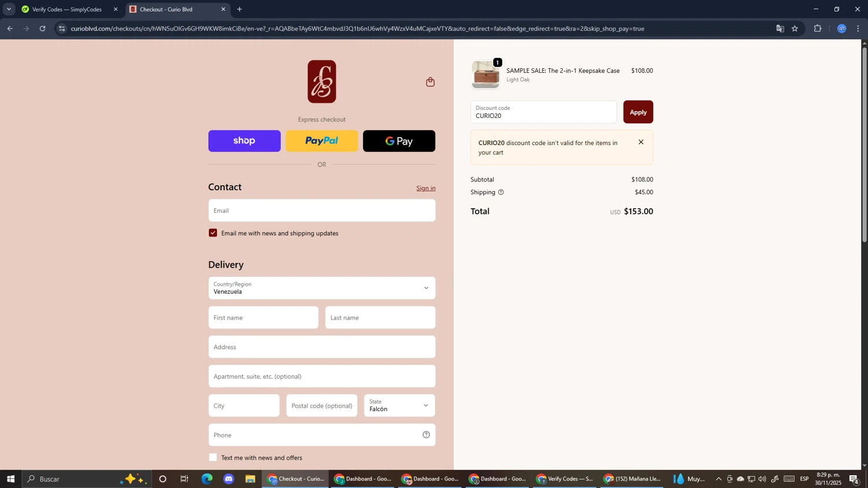This screenshot has width=868, height=488.
Task: Click the Curio Blvd store logo
Action: [322, 82]
